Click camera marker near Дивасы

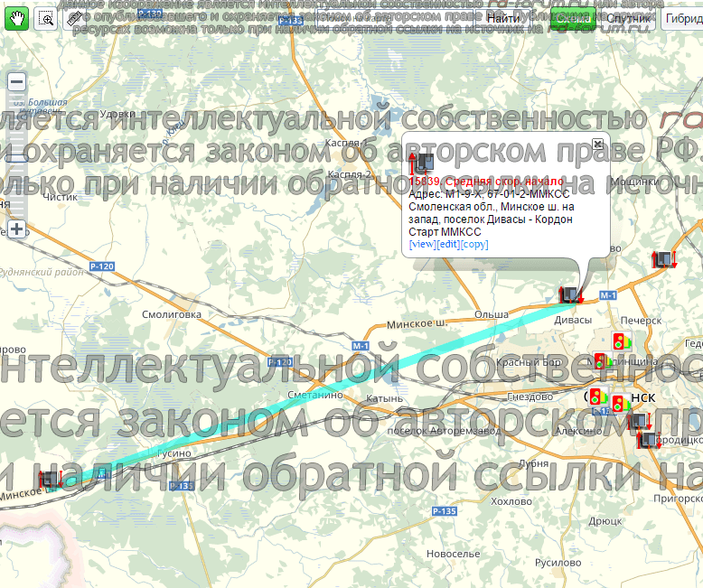571,294
